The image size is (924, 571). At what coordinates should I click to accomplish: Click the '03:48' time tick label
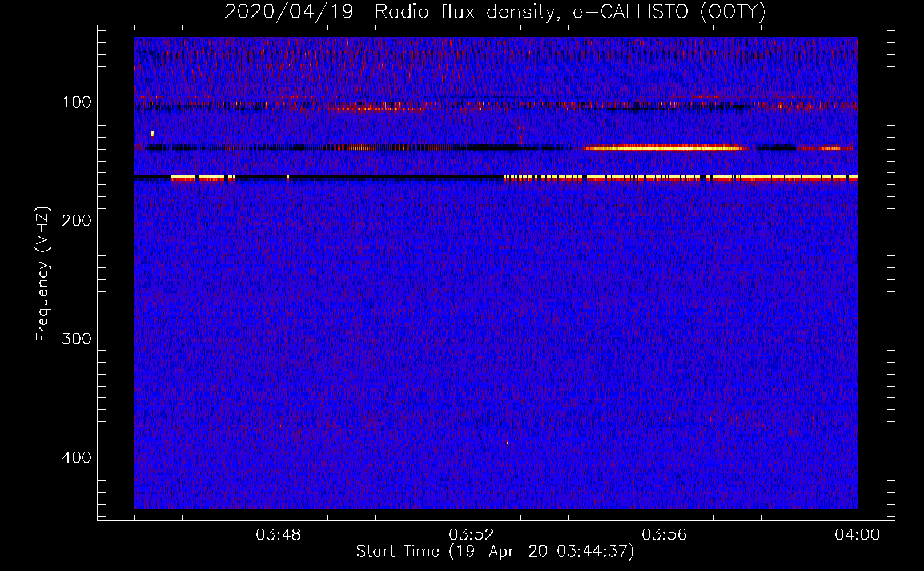coord(278,535)
